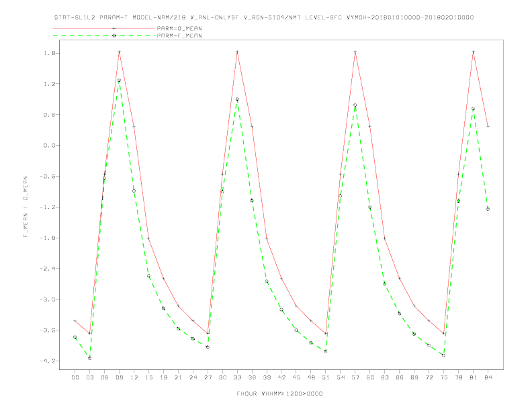Click the red O_MEAN plus marker at hour 15
Image resolution: width=532 pixels, height=411 pixels.
coord(148,238)
